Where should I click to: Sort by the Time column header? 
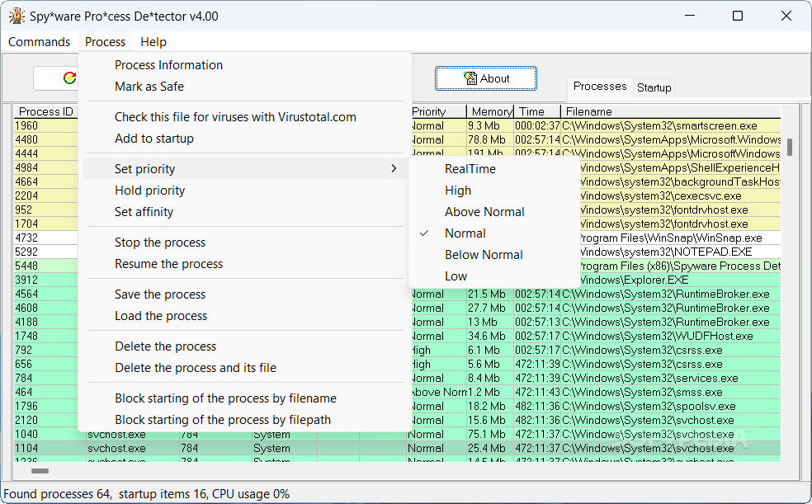tap(537, 111)
